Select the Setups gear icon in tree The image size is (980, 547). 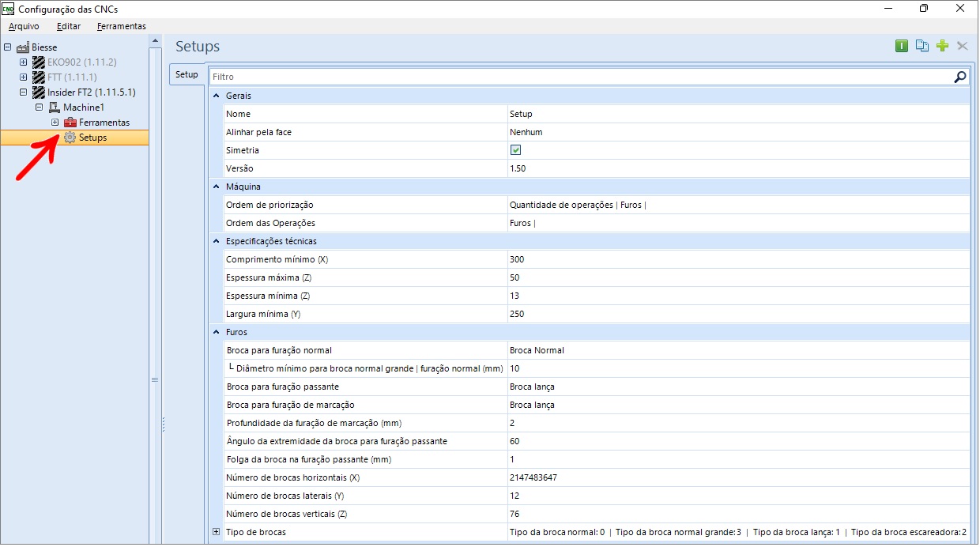click(70, 138)
